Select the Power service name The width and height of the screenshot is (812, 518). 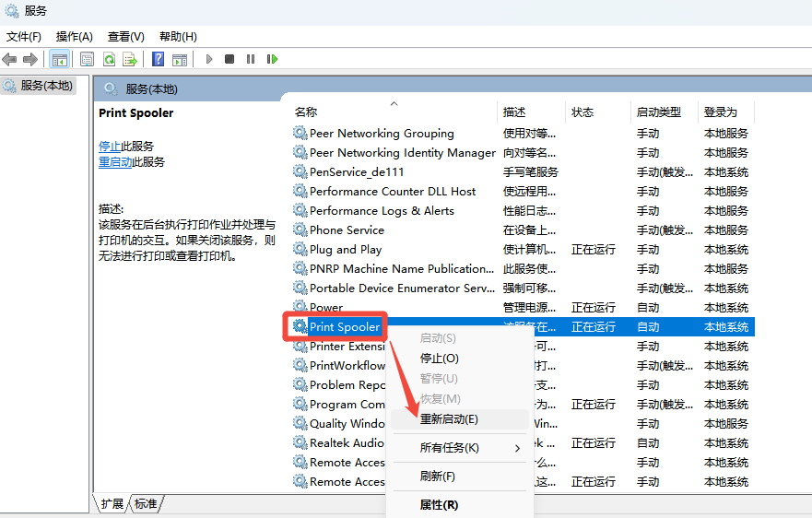click(326, 307)
